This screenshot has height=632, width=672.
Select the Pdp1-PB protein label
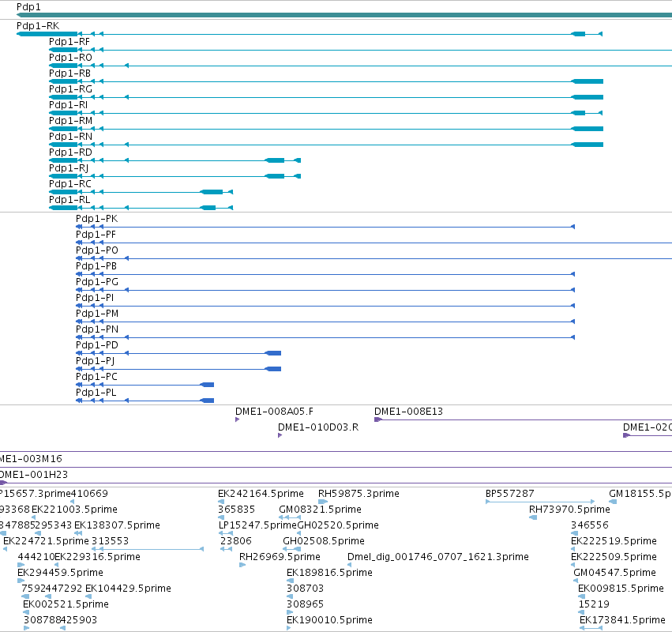click(x=96, y=266)
